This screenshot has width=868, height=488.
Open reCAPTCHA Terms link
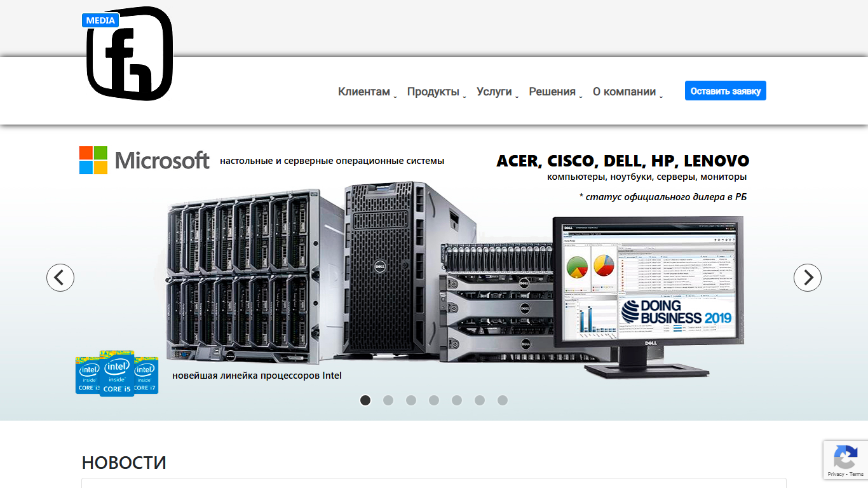point(857,475)
